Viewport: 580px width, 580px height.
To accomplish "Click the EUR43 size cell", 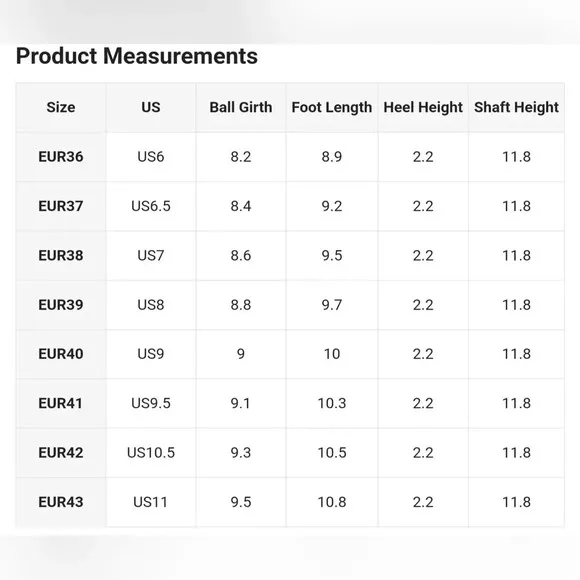I will coord(61,502).
